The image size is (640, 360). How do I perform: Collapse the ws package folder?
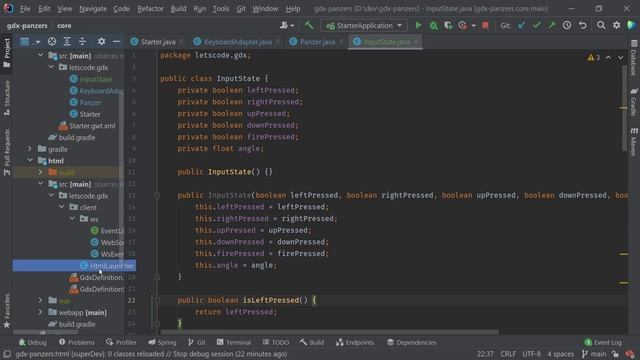(72, 219)
